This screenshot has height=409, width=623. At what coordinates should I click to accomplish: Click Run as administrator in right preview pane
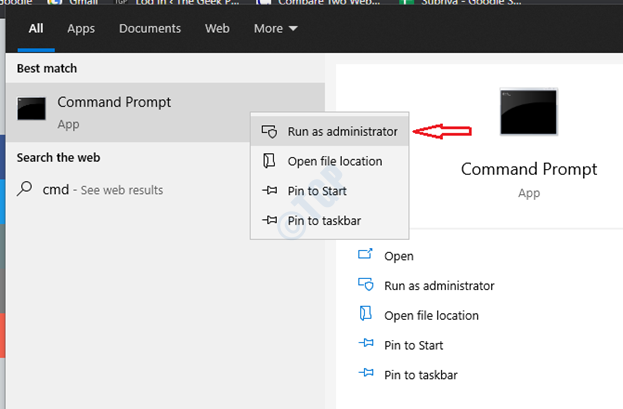pos(439,286)
